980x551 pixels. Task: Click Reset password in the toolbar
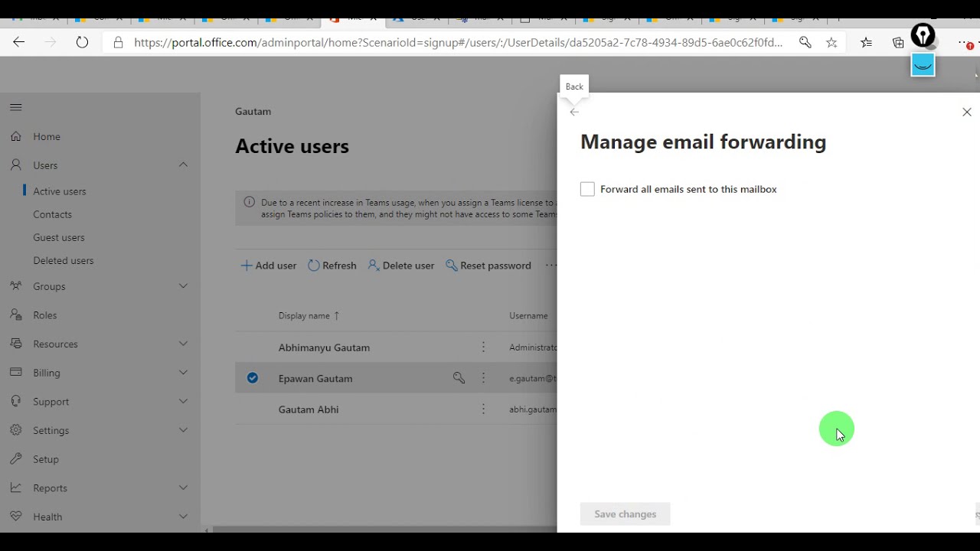(488, 266)
